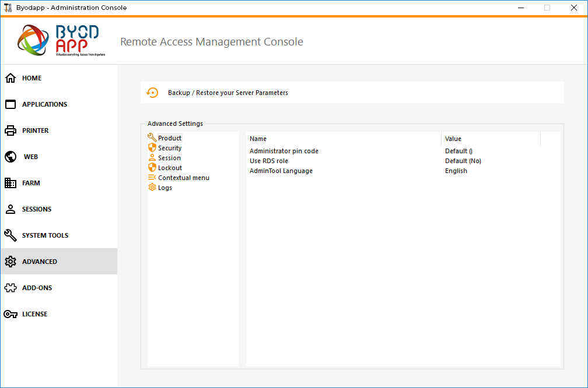Screen dimensions: 588x388
Task: Click the Default (No) value
Action: (463, 161)
